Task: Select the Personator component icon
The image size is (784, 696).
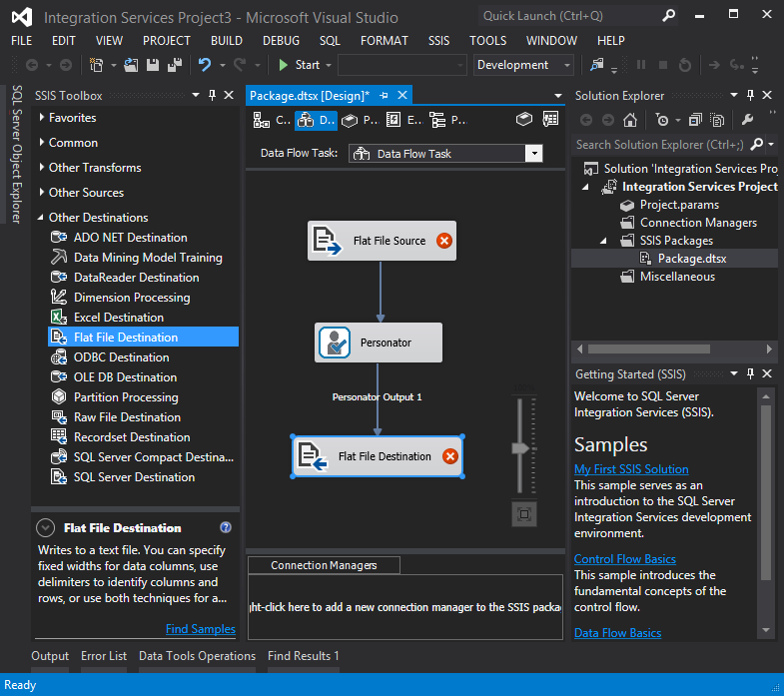Action: pyautogui.click(x=335, y=343)
